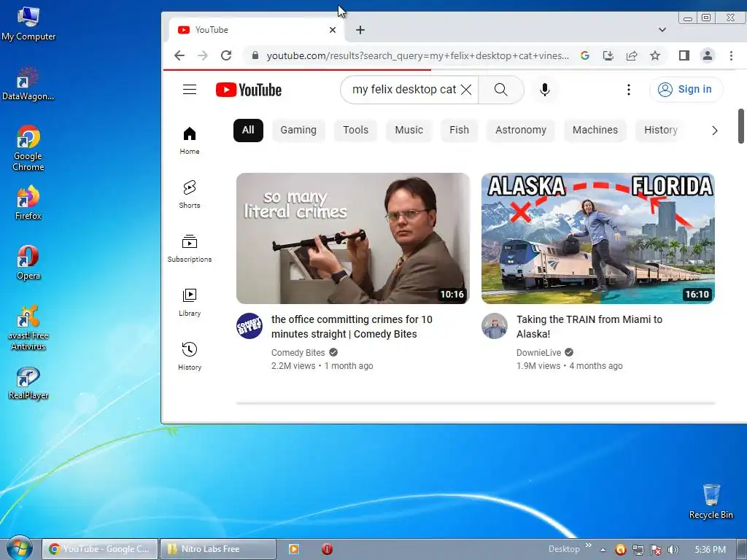Select the Gaming filter chip
Viewport: 747px width, 560px height.
[x=298, y=130]
